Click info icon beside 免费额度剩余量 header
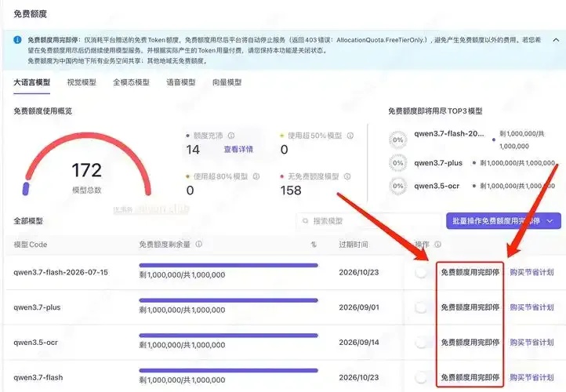The width and height of the screenshot is (566, 392). [x=198, y=244]
